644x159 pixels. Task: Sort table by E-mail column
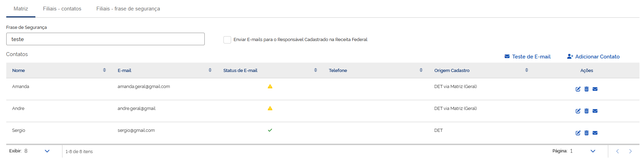click(x=210, y=70)
